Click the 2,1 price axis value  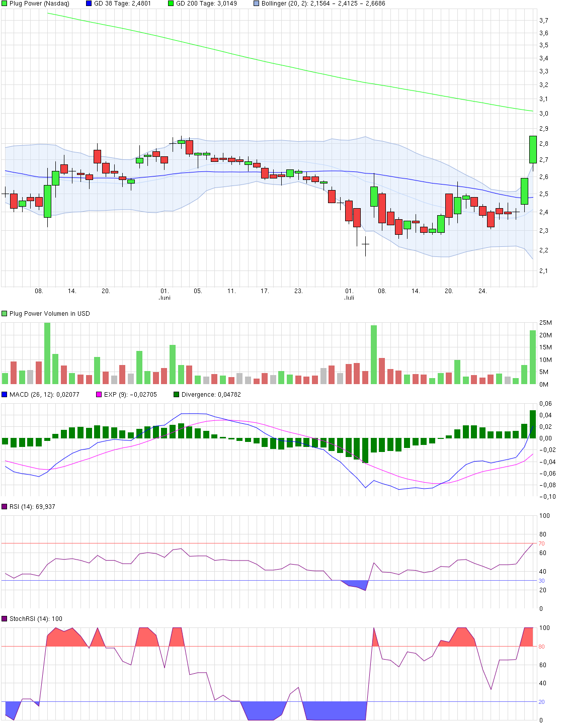544,271
